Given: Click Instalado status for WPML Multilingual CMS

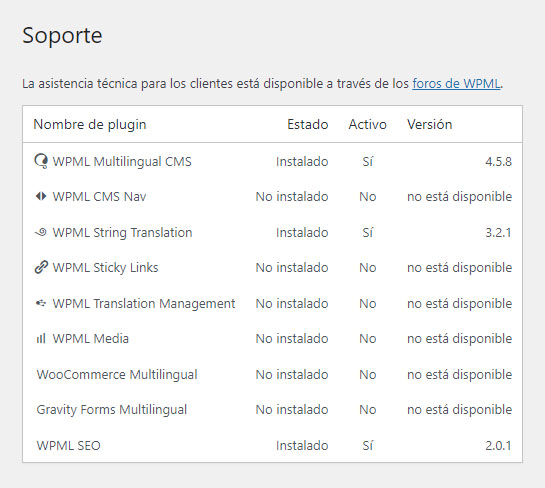Looking at the screenshot, I should [302, 162].
